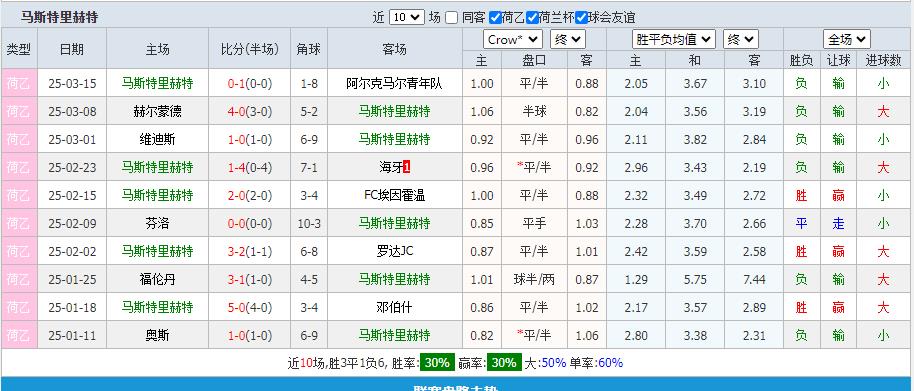This screenshot has height=391, width=914.
Task: Open the 胜平负均值 odds type dropdown
Action: (x=674, y=40)
